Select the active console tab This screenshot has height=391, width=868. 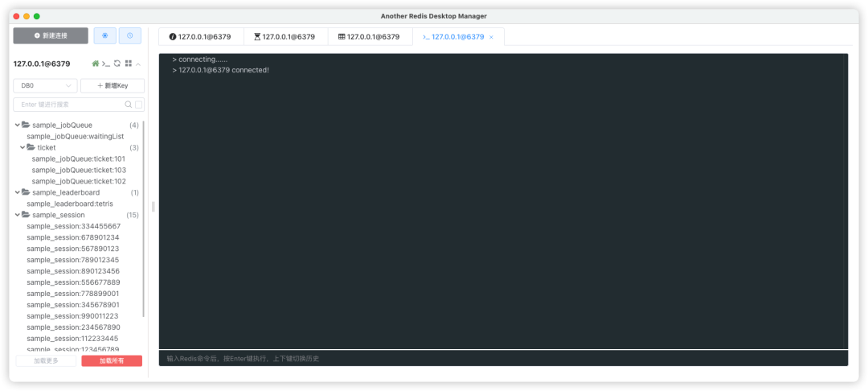coord(458,36)
